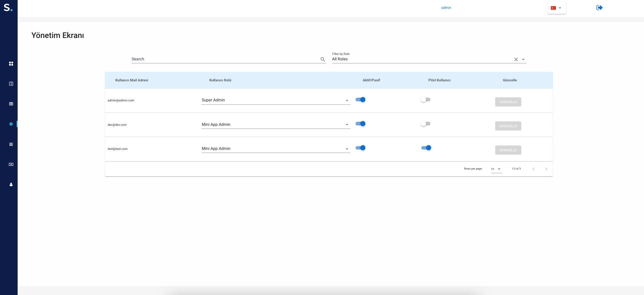
Task: Open the rows per page dropdown
Action: [496, 169]
